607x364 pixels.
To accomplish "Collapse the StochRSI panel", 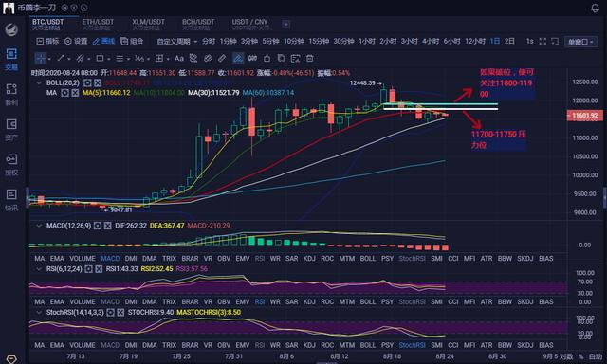I will [x=39, y=312].
